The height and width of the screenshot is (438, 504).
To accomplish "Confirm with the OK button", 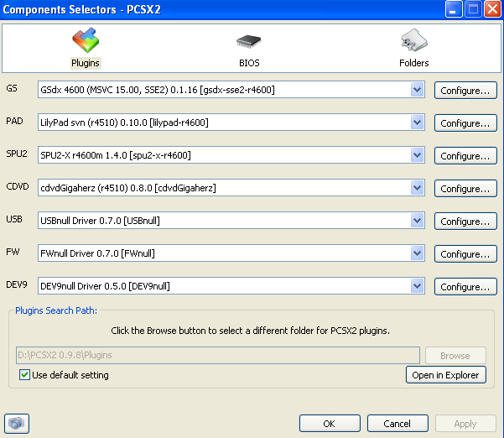I will point(330,424).
